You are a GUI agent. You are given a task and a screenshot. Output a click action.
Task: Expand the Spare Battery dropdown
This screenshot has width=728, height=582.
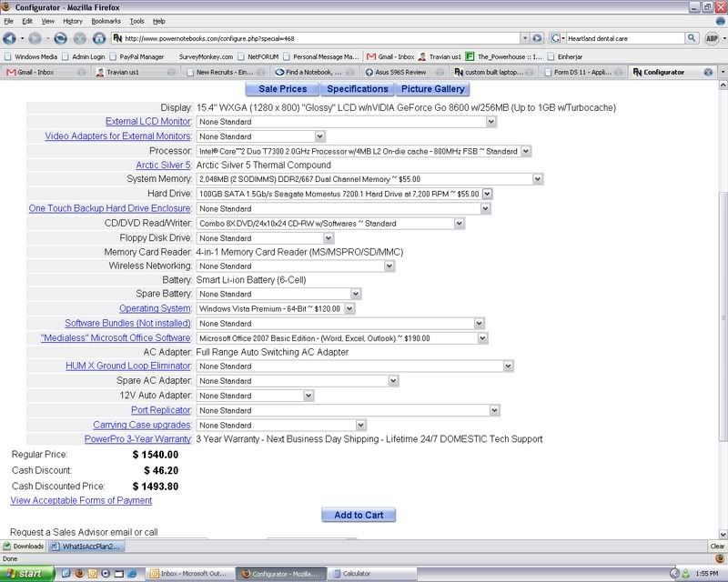(x=355, y=294)
